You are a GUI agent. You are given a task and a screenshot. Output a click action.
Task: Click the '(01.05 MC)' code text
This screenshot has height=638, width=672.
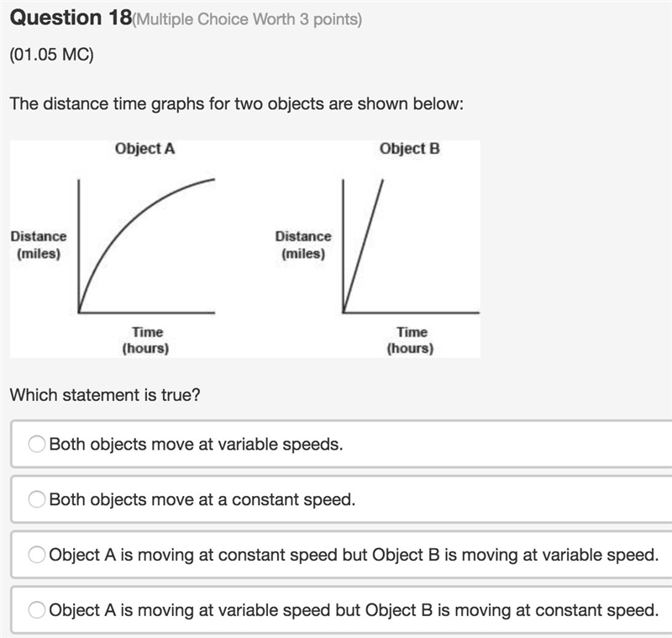pyautogui.click(x=51, y=55)
